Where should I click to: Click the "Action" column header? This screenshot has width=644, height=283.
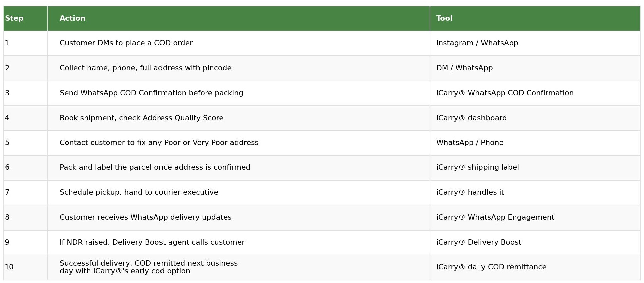(x=239, y=18)
